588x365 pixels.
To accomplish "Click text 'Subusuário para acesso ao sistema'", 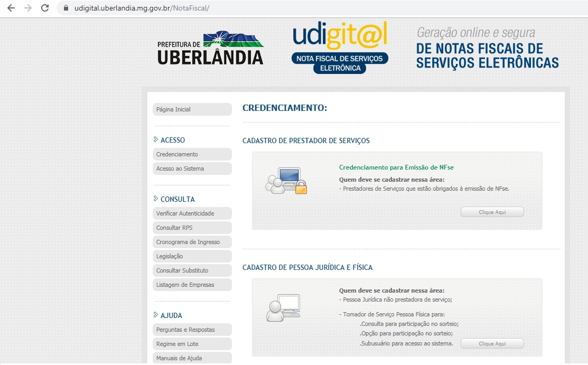I will point(406,343).
